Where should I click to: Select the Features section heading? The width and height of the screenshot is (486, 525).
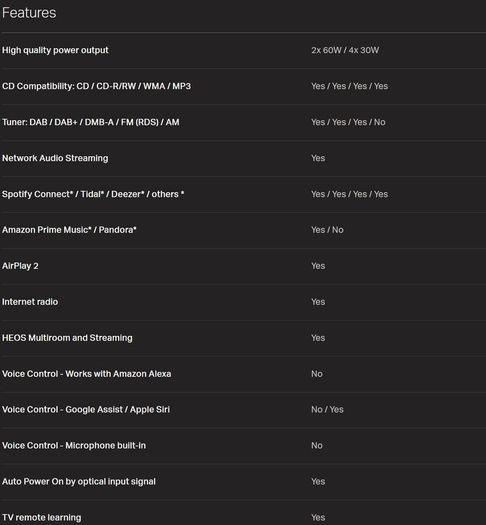coord(29,13)
